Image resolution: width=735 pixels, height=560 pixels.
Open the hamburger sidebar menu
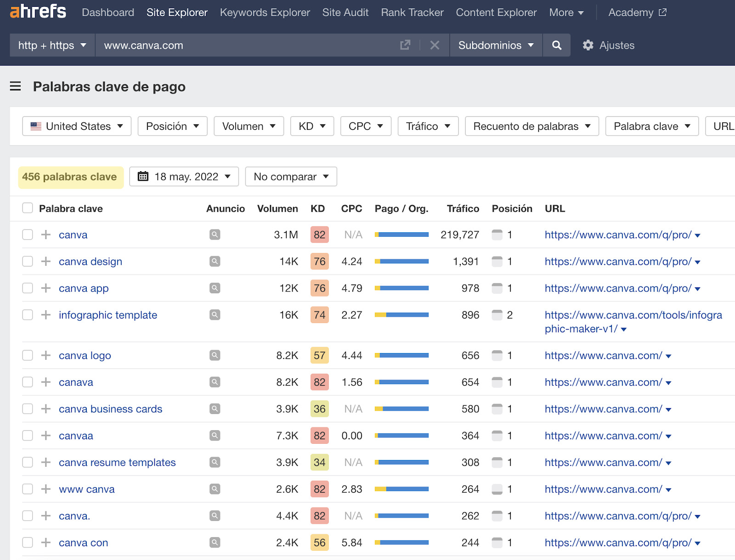(x=16, y=86)
